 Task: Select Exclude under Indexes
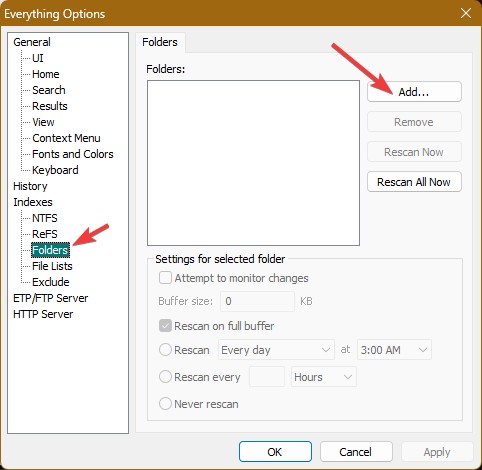tap(51, 282)
